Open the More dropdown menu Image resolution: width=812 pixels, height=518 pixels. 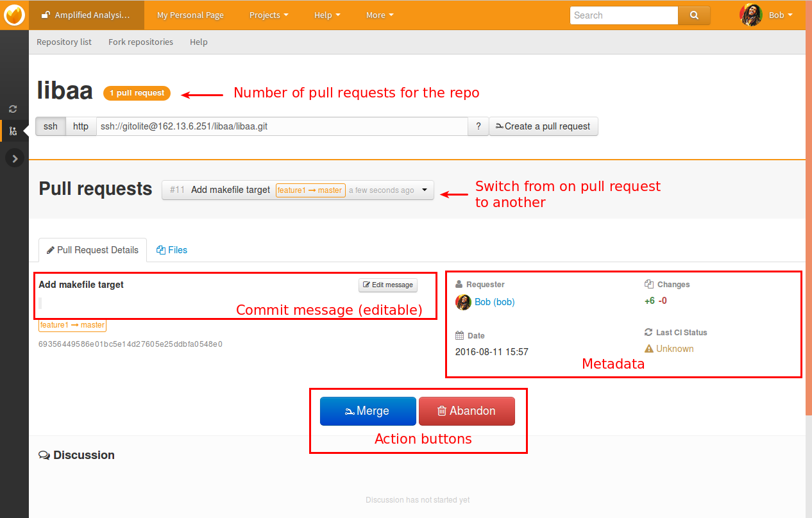[x=380, y=15]
